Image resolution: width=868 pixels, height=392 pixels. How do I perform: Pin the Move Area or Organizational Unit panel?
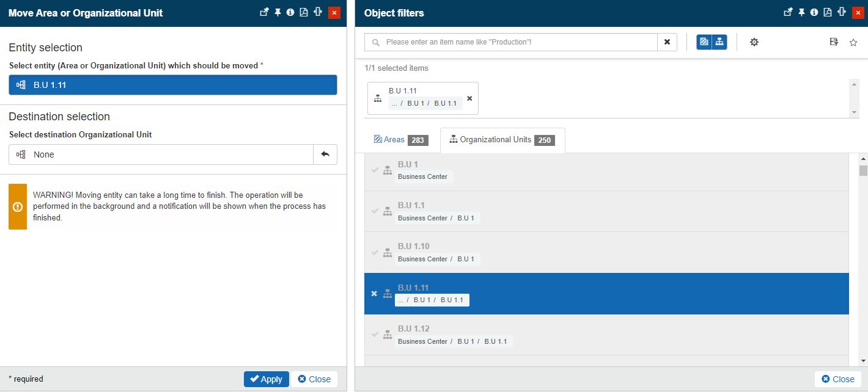(x=278, y=12)
